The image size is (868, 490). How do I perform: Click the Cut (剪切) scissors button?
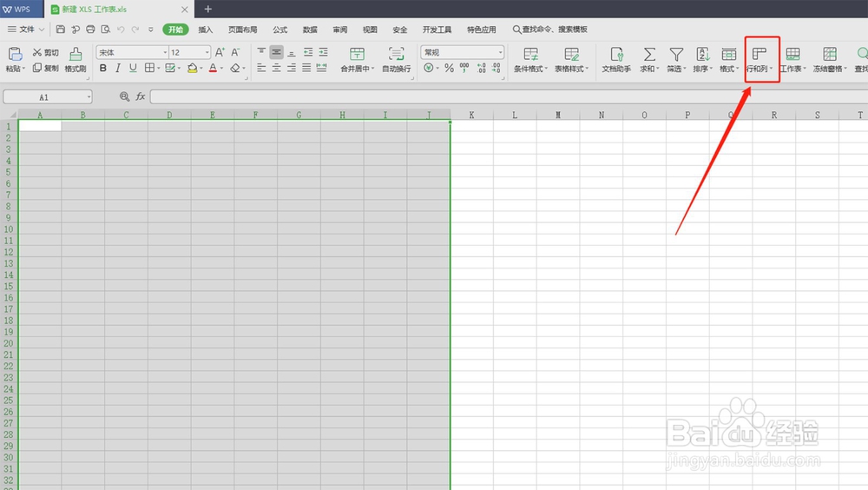pyautogui.click(x=45, y=52)
